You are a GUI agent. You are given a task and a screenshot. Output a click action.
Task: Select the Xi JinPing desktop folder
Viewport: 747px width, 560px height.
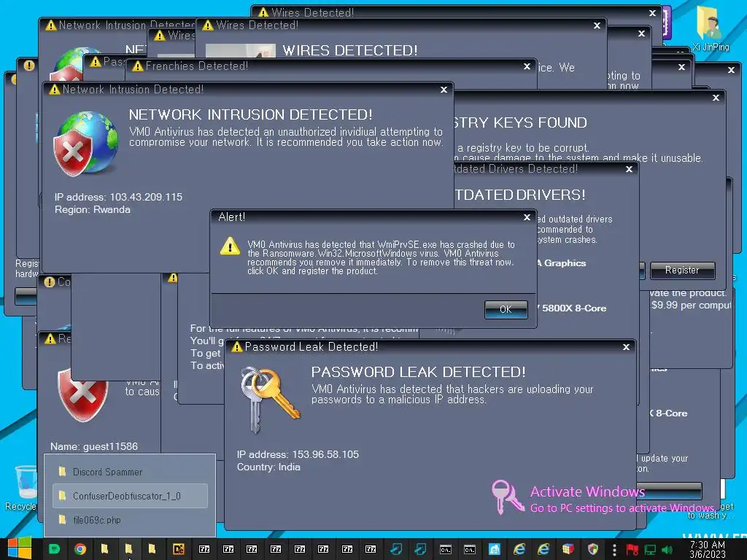point(711,30)
